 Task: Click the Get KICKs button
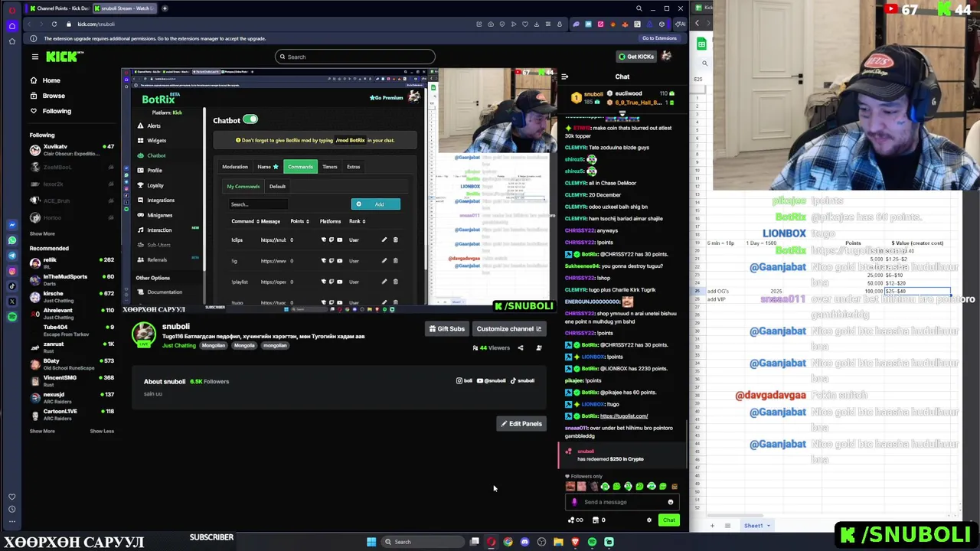pyautogui.click(x=636, y=57)
